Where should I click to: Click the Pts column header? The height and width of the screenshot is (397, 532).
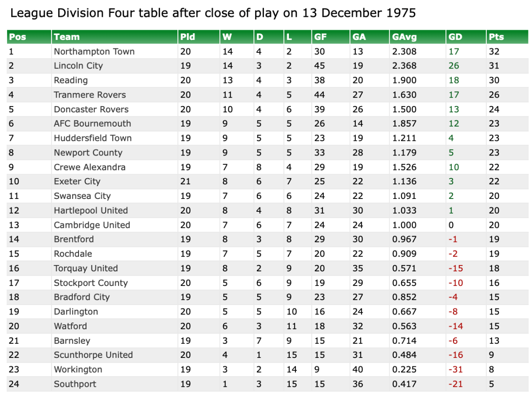tap(496, 37)
